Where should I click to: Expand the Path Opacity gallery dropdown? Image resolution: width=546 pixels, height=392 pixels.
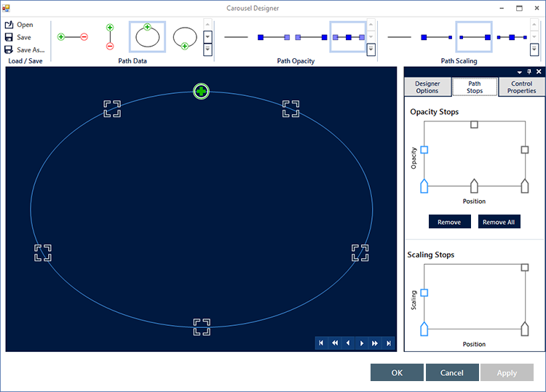pos(371,49)
